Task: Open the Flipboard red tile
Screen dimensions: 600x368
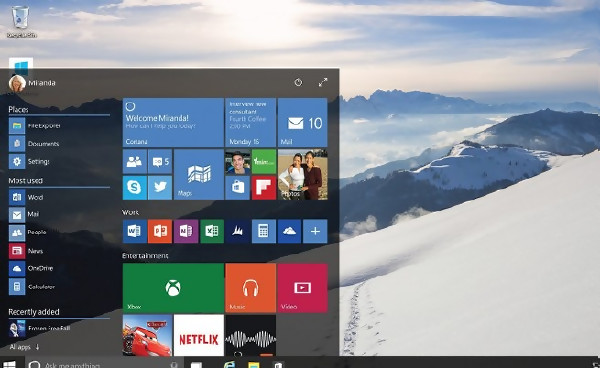Action: coord(264,187)
